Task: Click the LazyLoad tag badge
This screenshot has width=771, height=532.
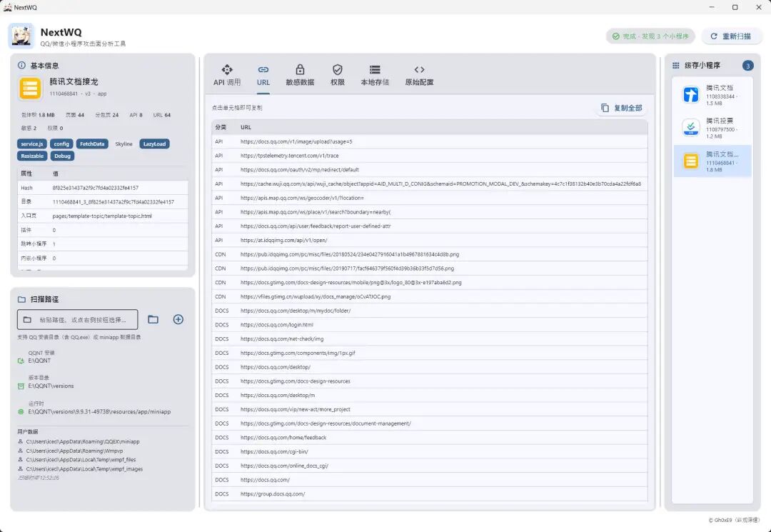Action: point(154,144)
